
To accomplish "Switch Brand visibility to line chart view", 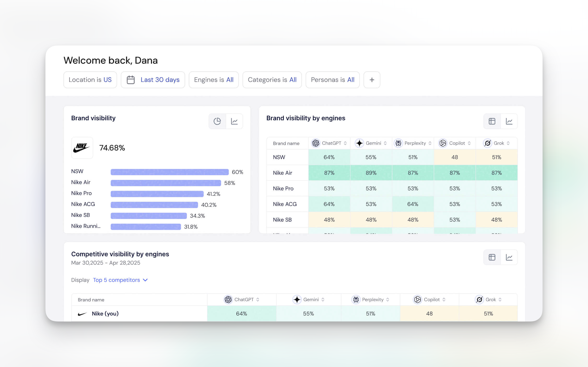I will tap(234, 121).
